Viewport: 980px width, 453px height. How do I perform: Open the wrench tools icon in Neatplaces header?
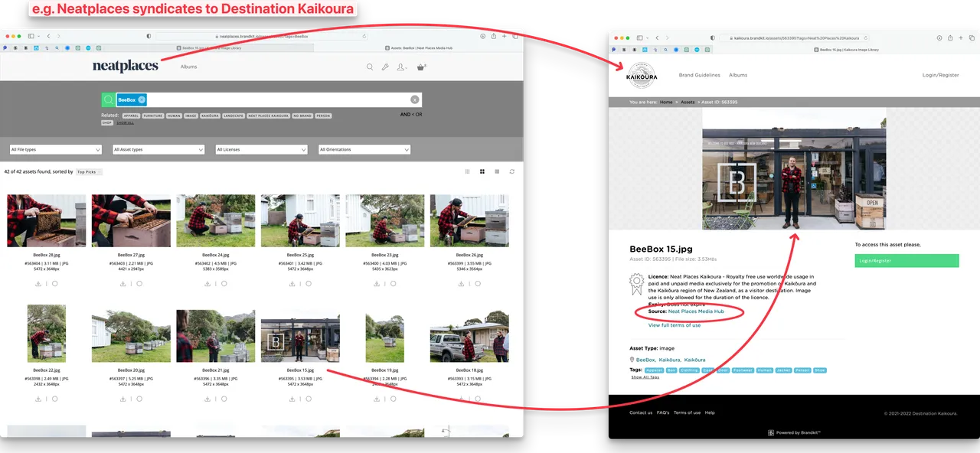coord(385,67)
